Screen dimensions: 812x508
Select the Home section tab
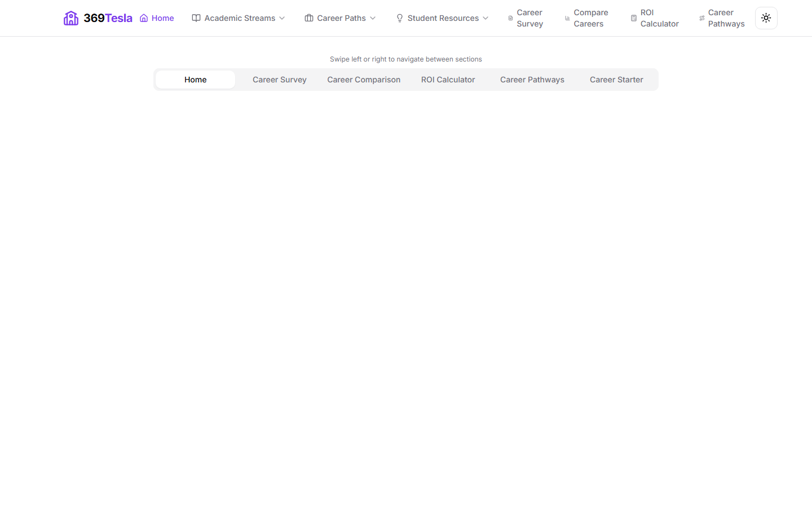[196, 80]
